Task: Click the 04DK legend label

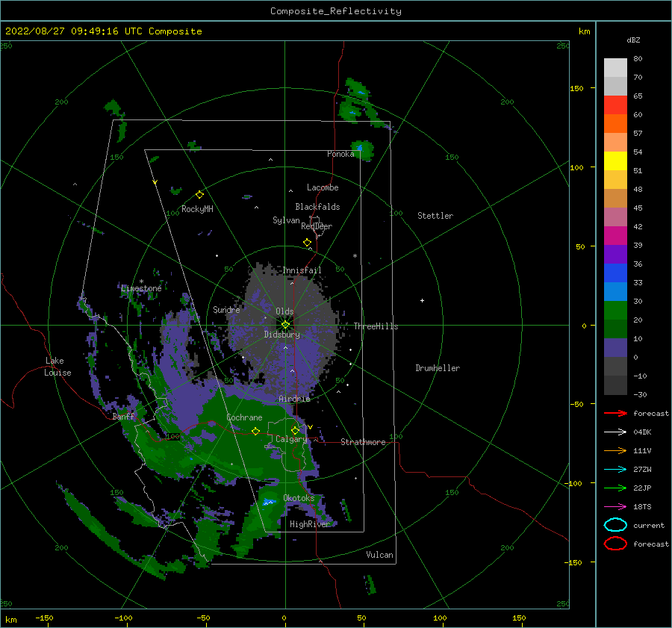Action: [x=642, y=432]
